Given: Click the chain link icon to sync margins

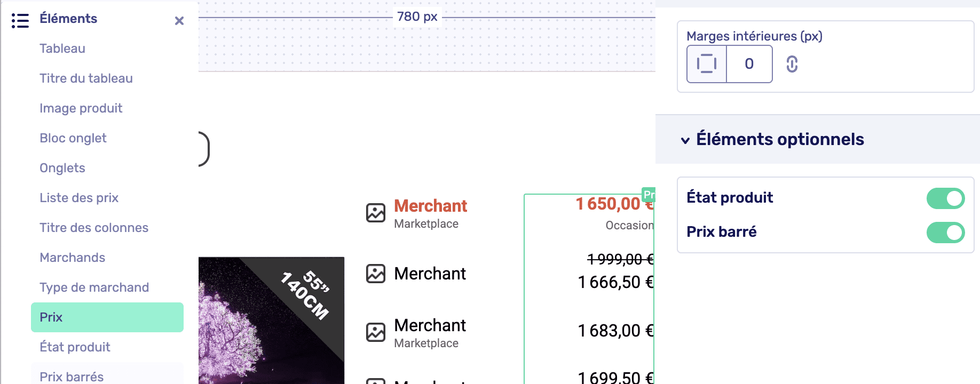Looking at the screenshot, I should point(791,64).
